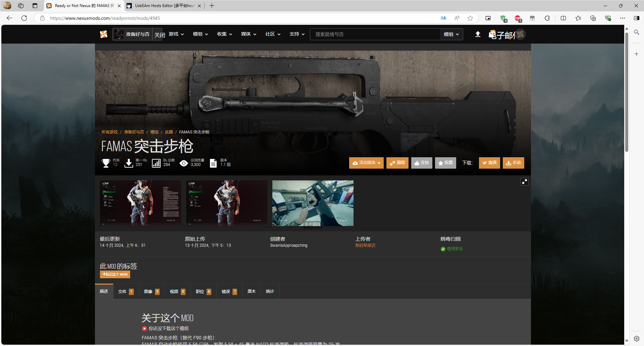Open Edge sidebar search icon
The width and height of the screenshot is (644, 346).
636,32
